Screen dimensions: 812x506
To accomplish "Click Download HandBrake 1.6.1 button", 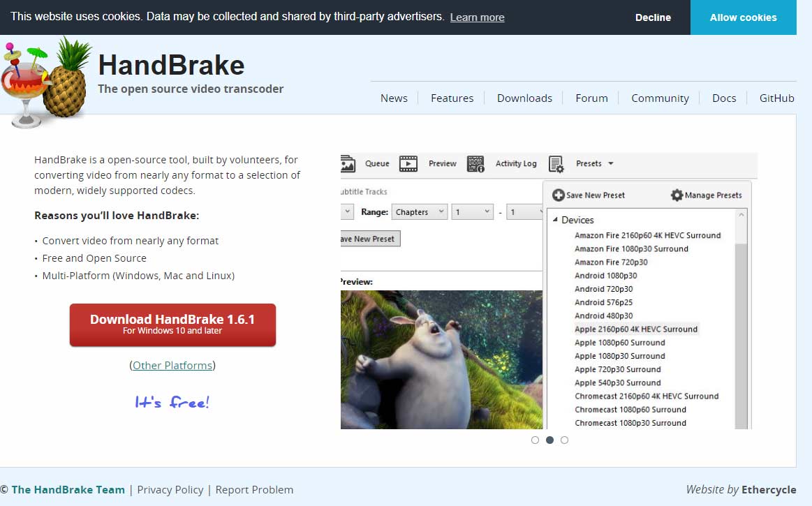I will coord(172,325).
